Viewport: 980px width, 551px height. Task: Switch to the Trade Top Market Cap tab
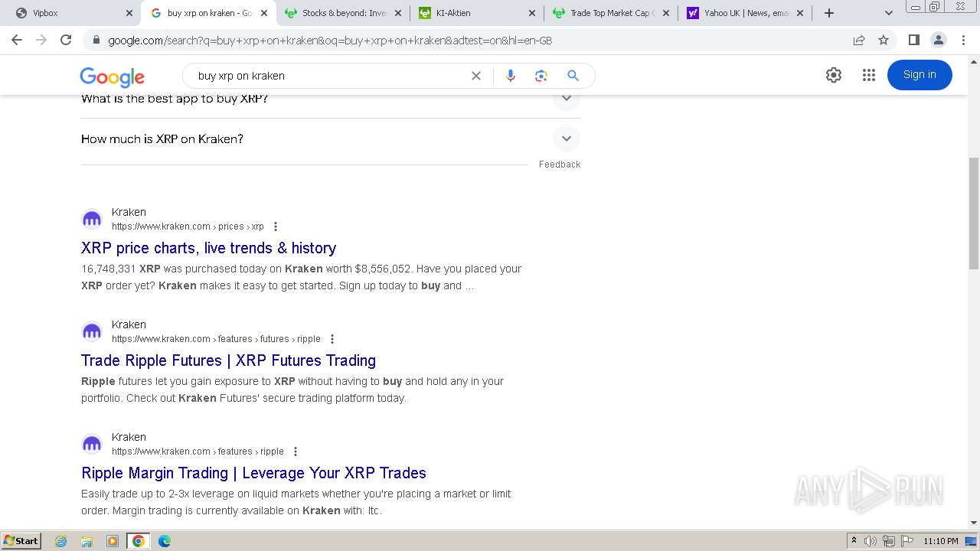[x=610, y=13]
